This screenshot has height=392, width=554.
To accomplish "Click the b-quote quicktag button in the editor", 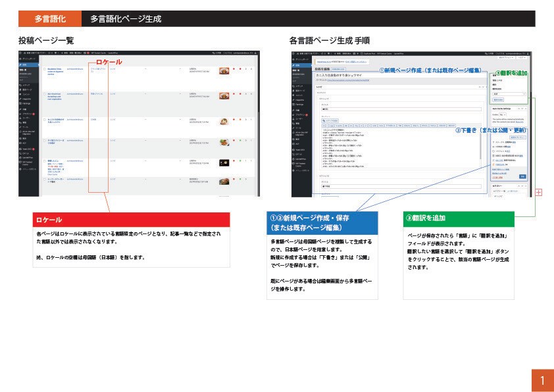I will (x=339, y=126).
